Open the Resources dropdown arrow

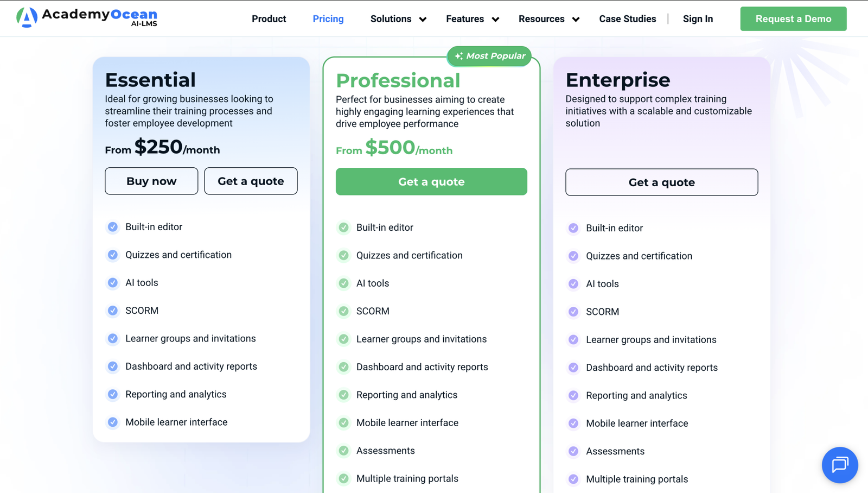click(x=576, y=20)
